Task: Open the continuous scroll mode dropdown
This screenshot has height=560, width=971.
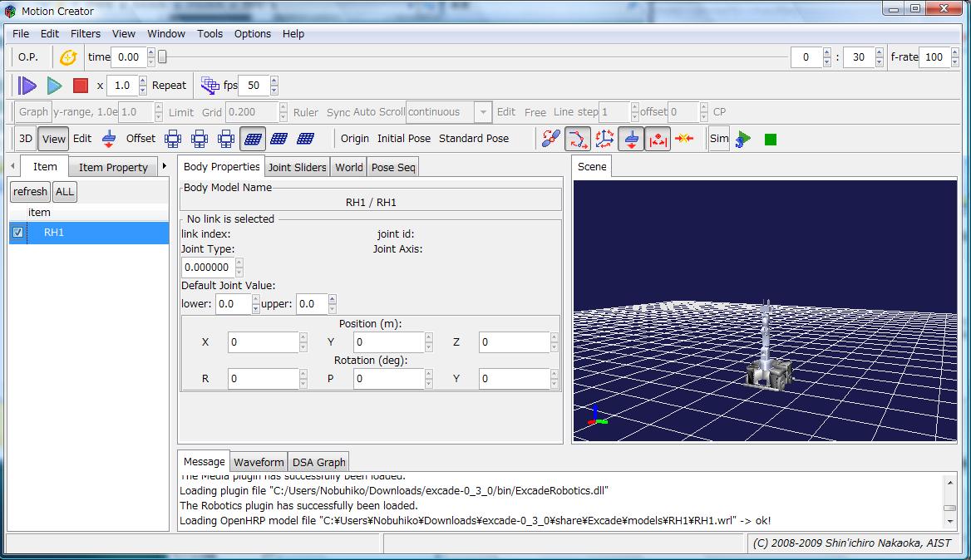Action: tap(483, 112)
